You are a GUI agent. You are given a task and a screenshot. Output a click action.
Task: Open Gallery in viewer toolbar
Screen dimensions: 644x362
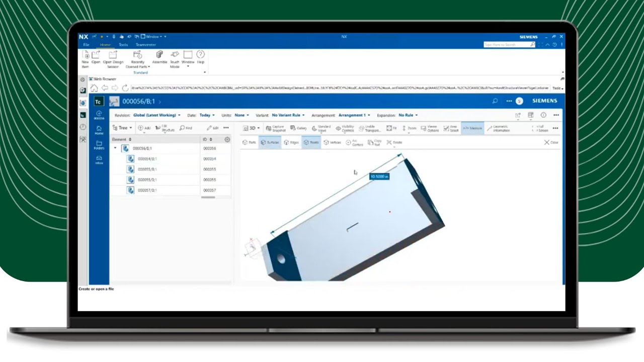point(298,128)
